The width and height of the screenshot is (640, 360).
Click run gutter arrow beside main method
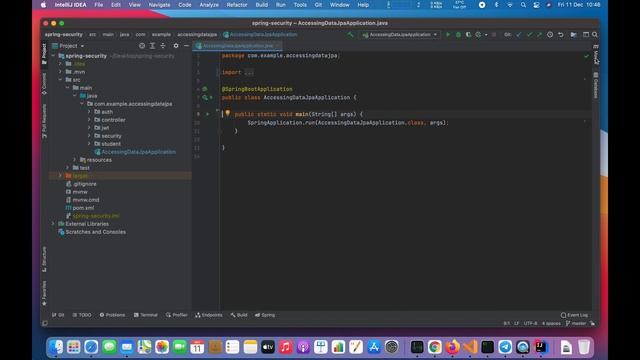(x=207, y=114)
